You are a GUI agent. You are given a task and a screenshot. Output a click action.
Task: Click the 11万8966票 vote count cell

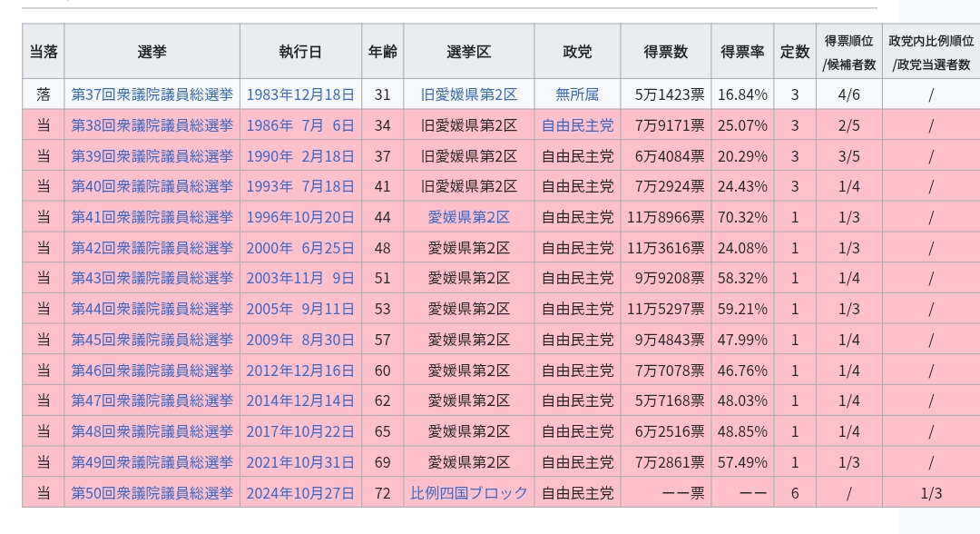pyautogui.click(x=665, y=217)
